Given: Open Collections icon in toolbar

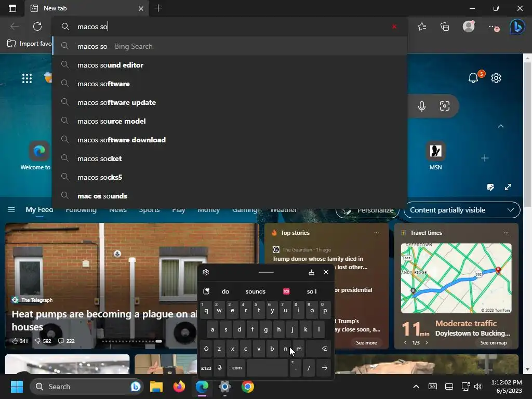Looking at the screenshot, I should pyautogui.click(x=445, y=26).
